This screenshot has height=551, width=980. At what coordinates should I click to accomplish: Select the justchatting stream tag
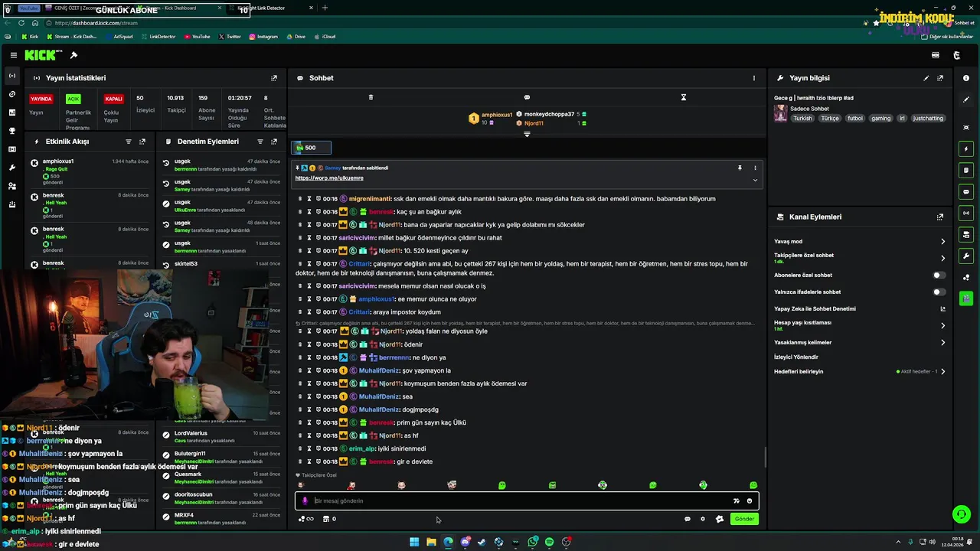pyautogui.click(x=929, y=119)
